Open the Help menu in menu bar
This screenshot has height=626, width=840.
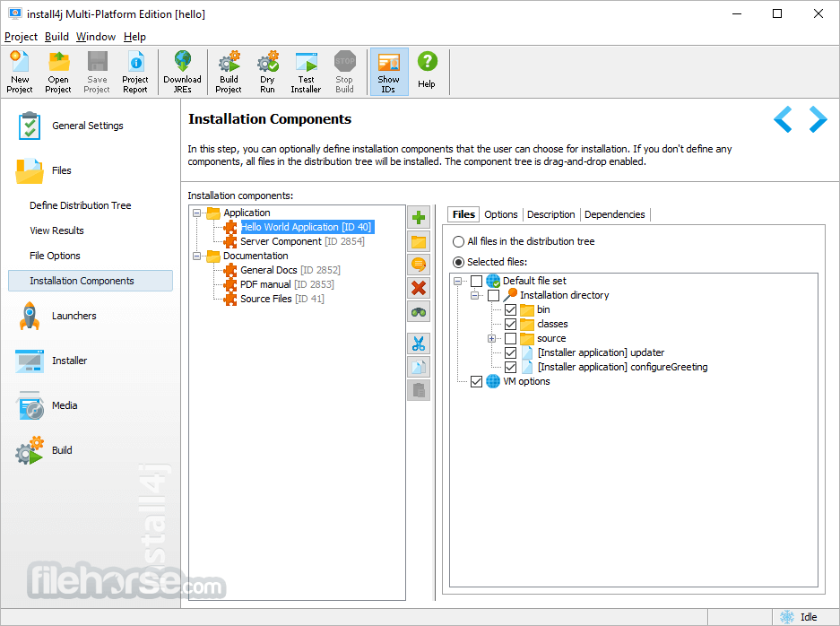[x=134, y=37]
